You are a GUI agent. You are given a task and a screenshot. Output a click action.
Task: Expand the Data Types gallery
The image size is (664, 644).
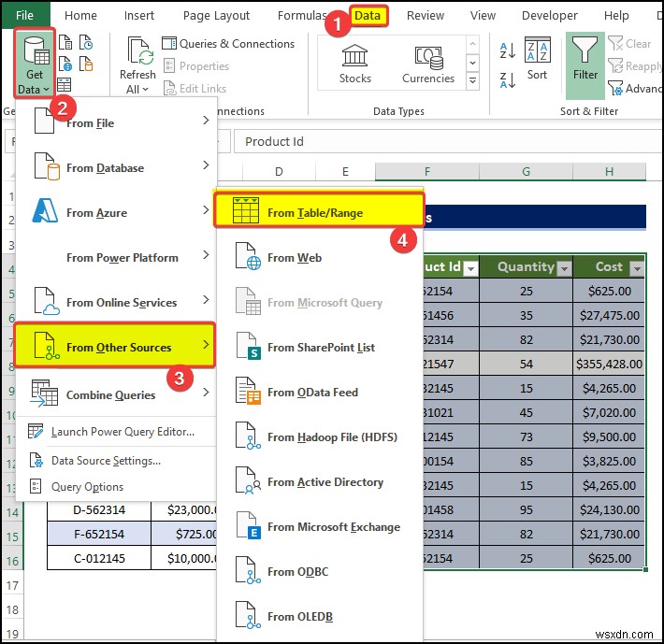472,80
